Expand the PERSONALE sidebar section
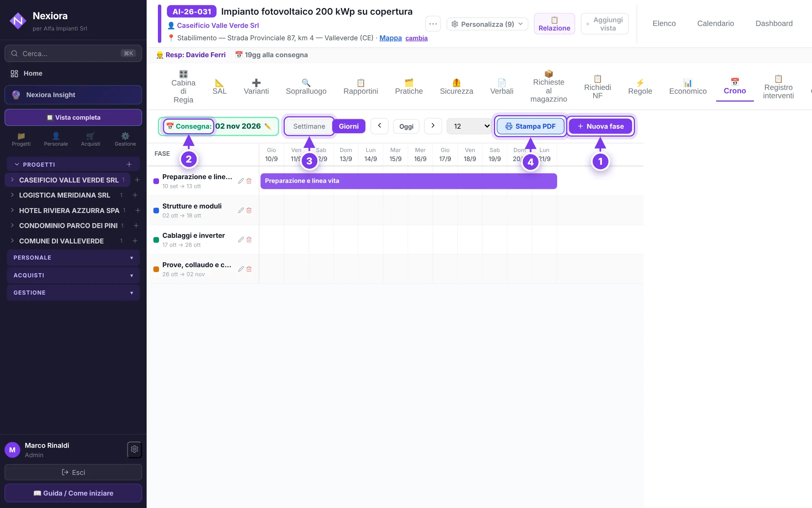This screenshot has width=812, height=508. pyautogui.click(x=73, y=258)
